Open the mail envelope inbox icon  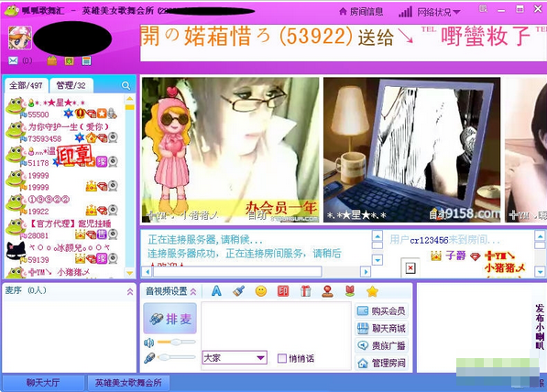[x=13, y=60]
